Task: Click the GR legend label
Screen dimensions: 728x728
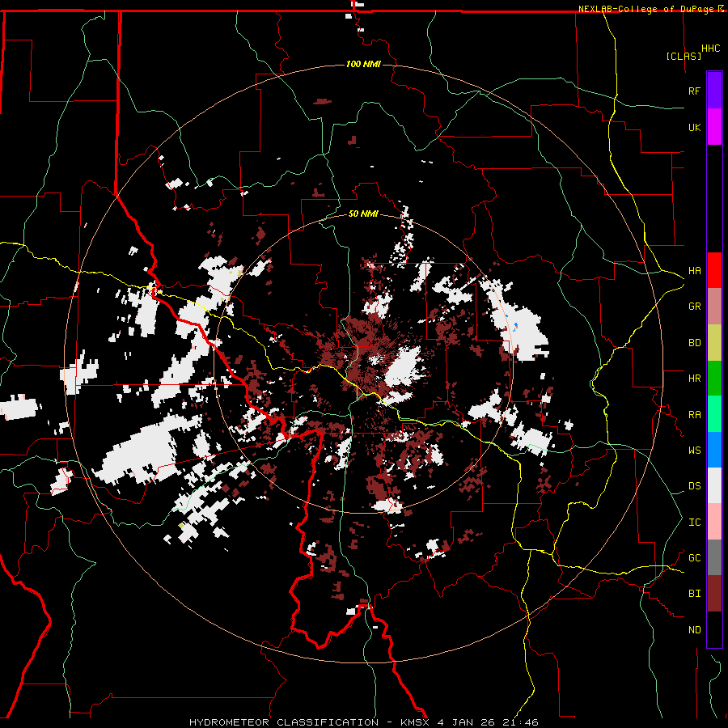Action: (694, 307)
